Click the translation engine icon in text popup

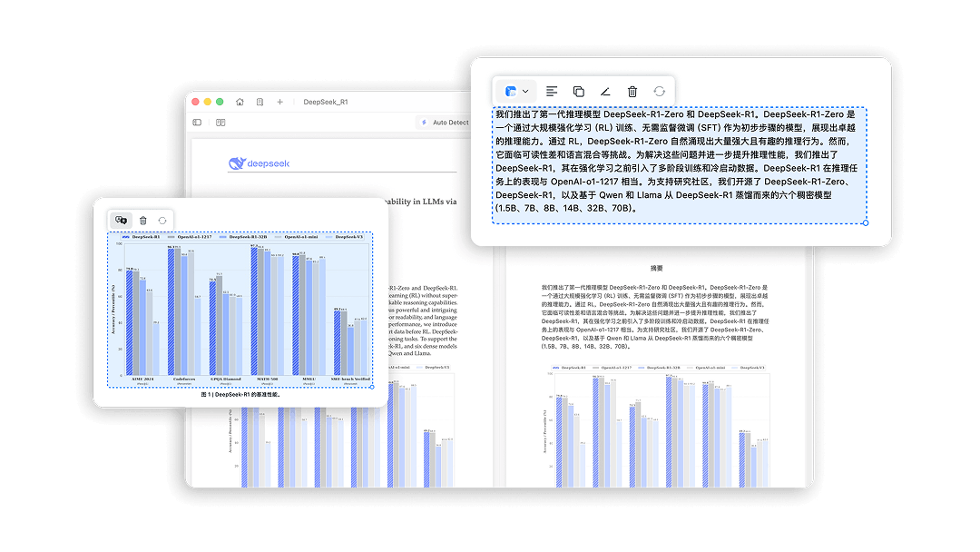pos(511,92)
